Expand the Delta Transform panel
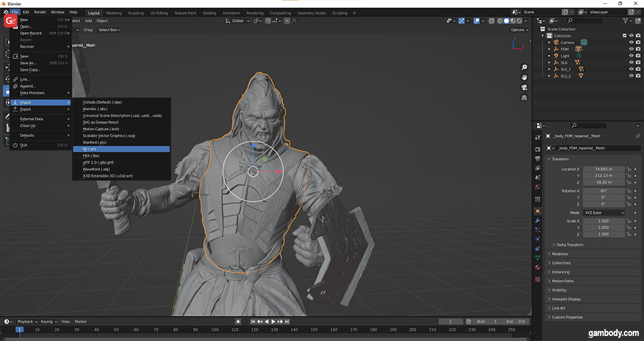This screenshot has width=644, height=341. pos(569,245)
